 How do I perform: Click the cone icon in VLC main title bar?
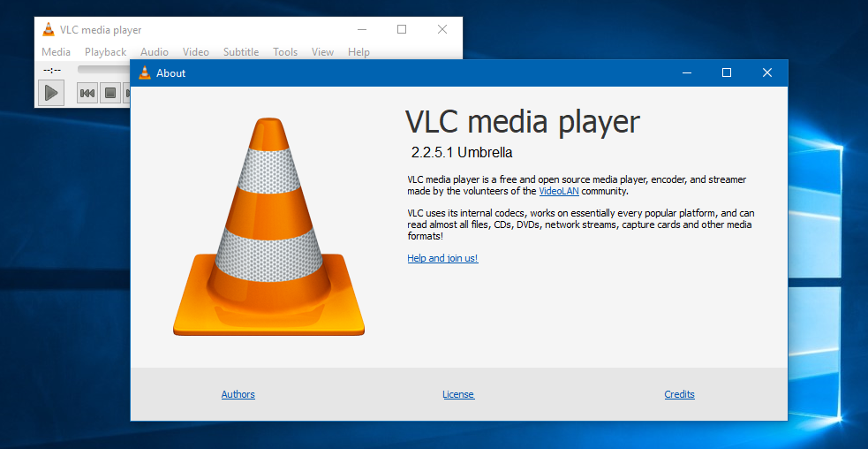(x=49, y=30)
